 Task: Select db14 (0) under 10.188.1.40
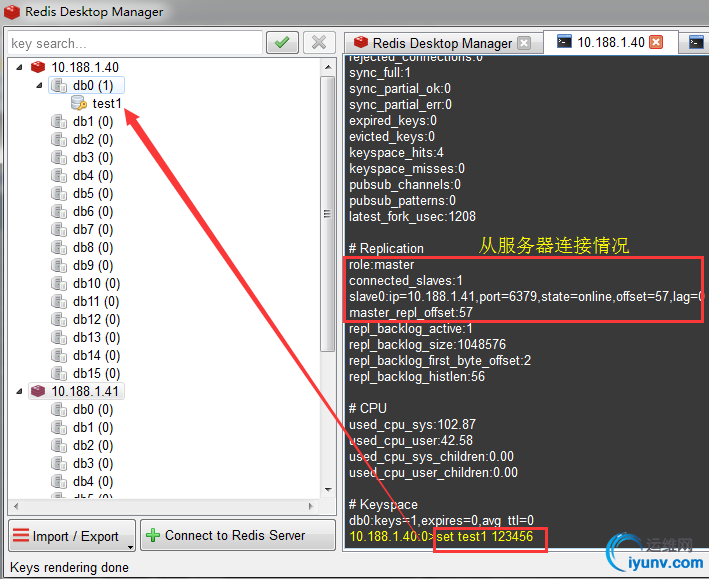coord(96,356)
